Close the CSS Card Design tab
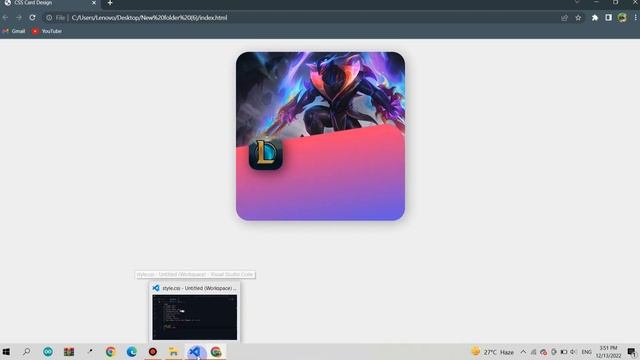The height and width of the screenshot is (360, 640). (x=94, y=3)
